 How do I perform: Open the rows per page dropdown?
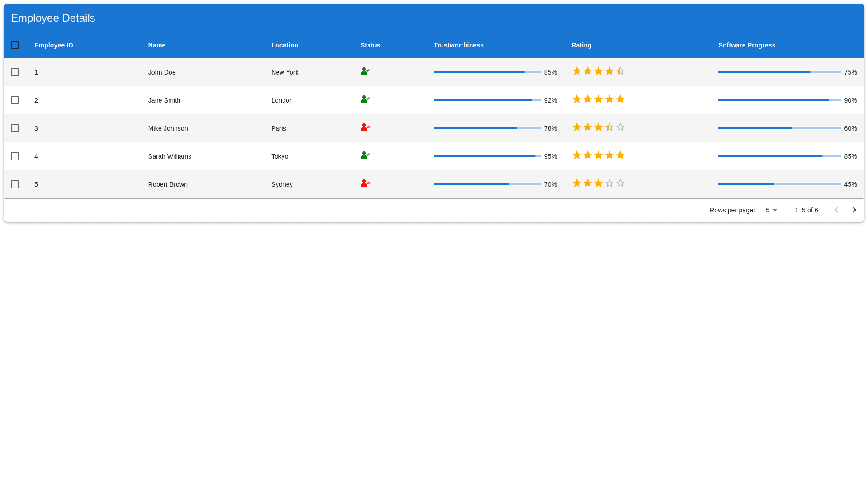(771, 210)
